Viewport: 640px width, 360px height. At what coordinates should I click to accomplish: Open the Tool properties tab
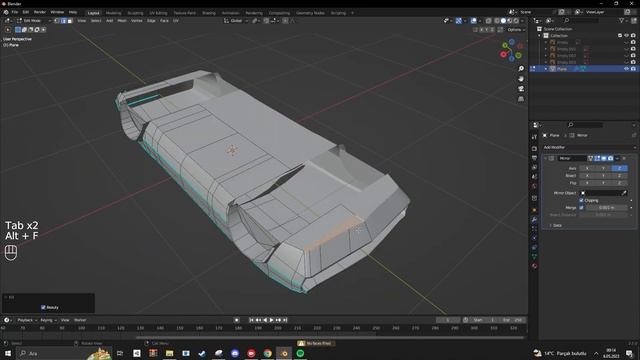point(534,137)
